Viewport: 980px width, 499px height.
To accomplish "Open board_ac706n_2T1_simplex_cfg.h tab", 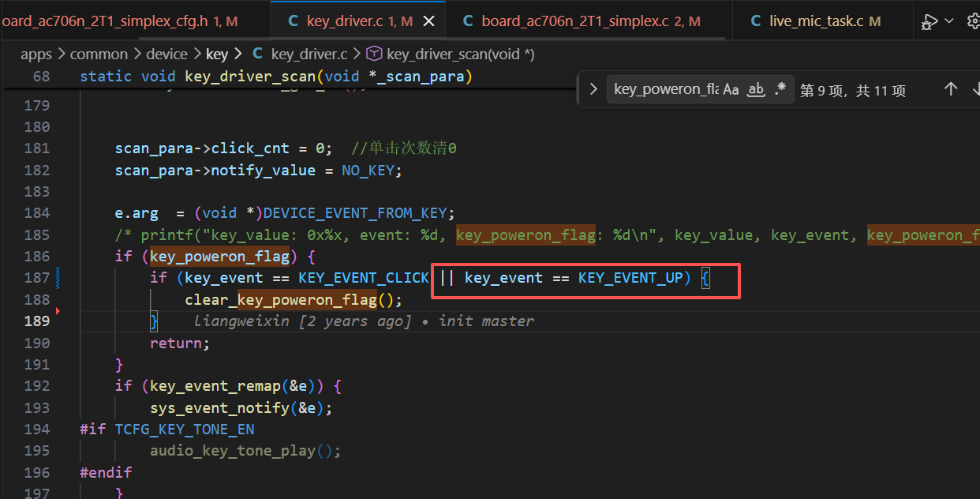I will tap(118, 21).
